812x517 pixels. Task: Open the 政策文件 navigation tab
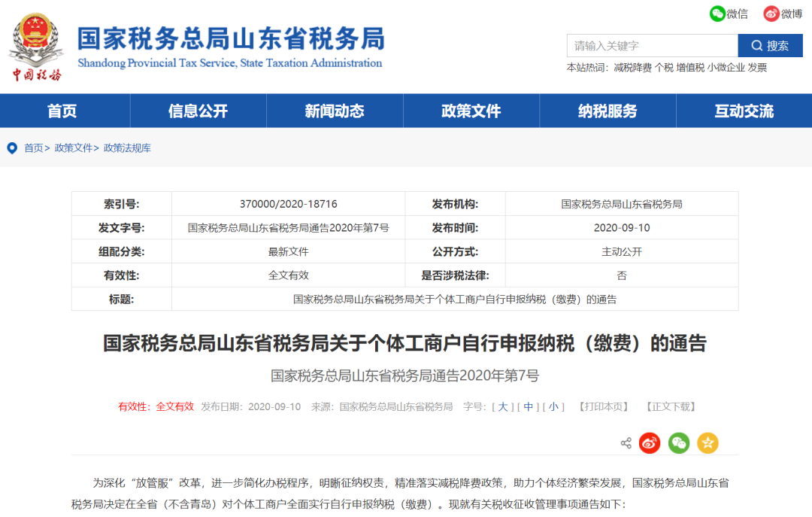pos(471,111)
